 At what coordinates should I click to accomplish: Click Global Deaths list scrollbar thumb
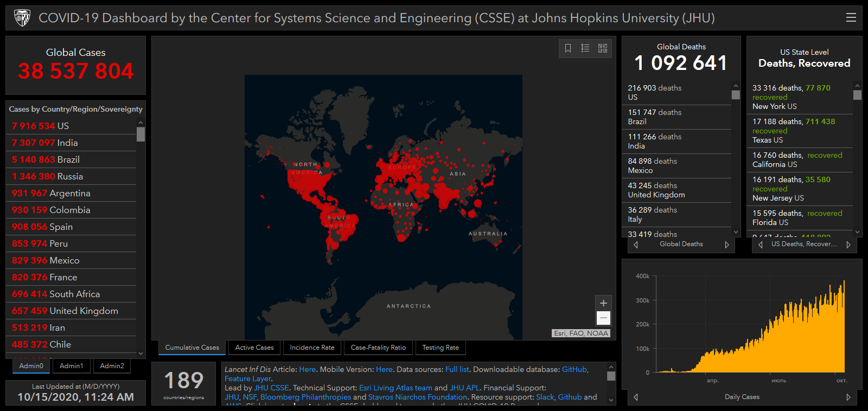coord(736,95)
